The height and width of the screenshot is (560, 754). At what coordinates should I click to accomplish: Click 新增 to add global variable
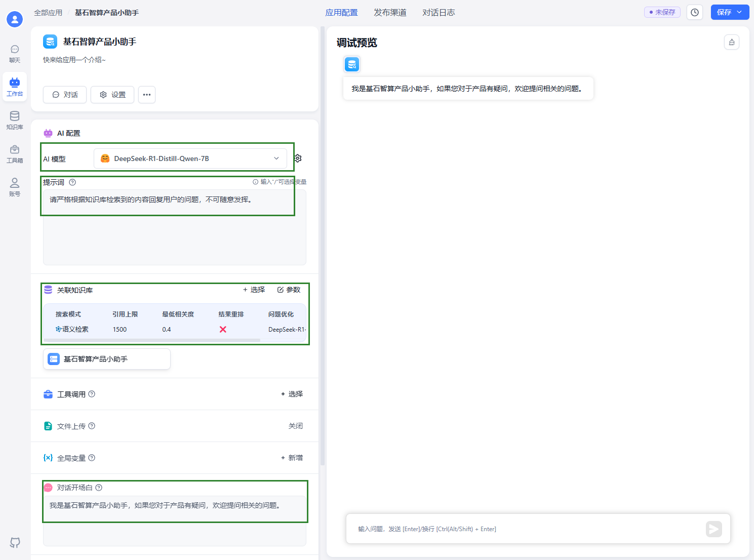(292, 458)
